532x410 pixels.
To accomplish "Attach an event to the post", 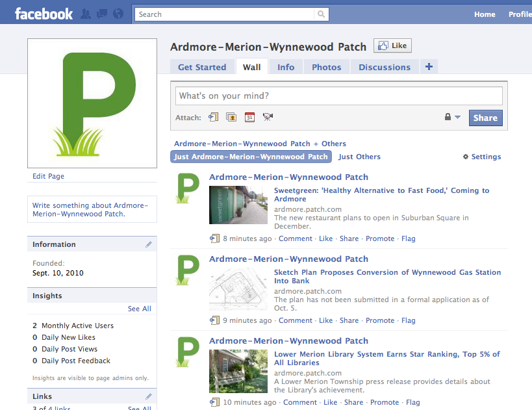I will point(249,117).
